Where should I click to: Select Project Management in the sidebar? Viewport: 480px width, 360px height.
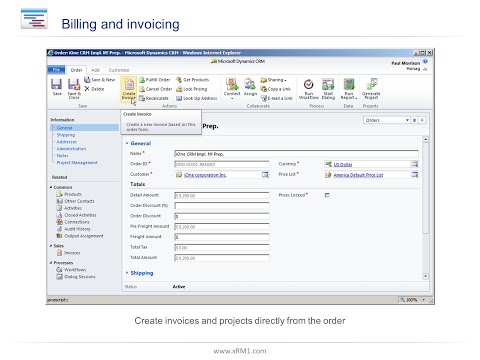pyautogui.click(x=77, y=163)
